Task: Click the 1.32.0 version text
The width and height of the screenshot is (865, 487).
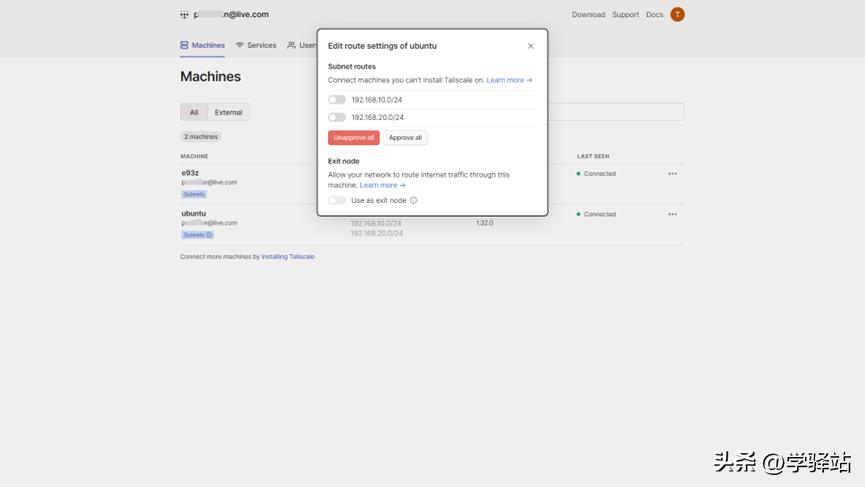Action: tap(484, 223)
